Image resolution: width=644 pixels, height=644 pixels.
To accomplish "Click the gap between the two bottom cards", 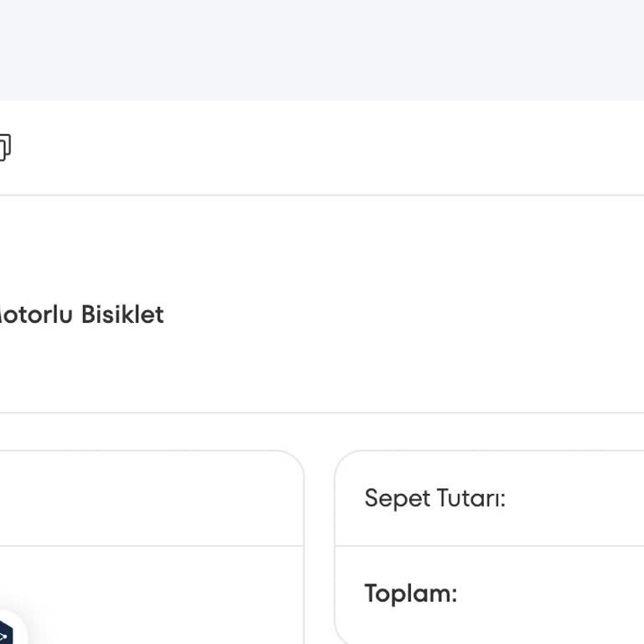I will (x=319, y=545).
